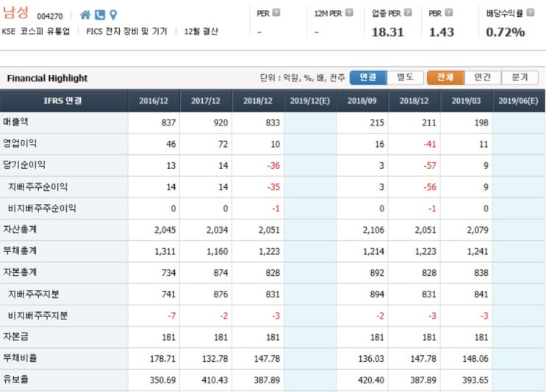This screenshot has height=392, width=546.
Task: Click the PBR value 1.43
Action: (442, 32)
